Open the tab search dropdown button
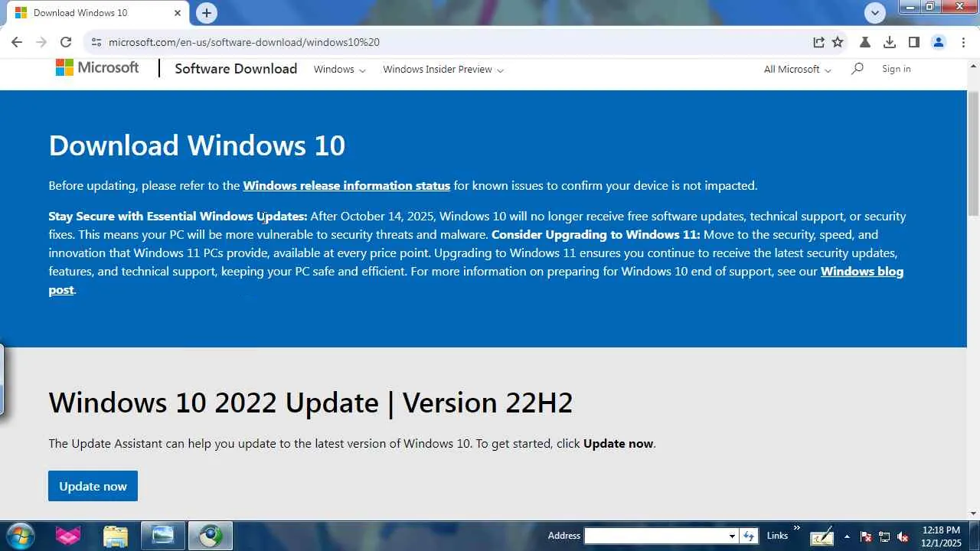980x551 pixels. point(875,12)
